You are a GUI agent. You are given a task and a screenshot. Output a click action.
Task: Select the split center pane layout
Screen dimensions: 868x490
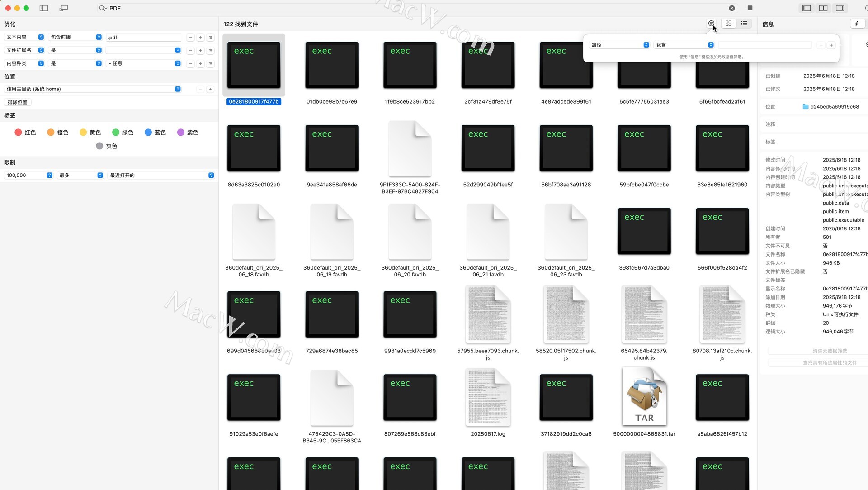[823, 8]
